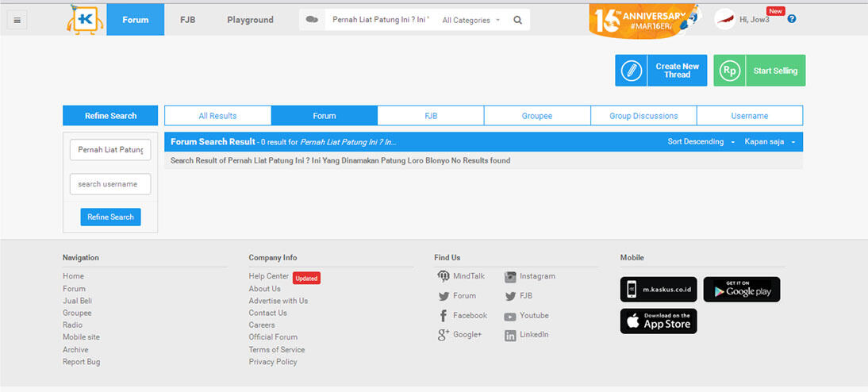The height and width of the screenshot is (392, 868).
Task: Open the Report Bug footer link
Action: (x=82, y=362)
